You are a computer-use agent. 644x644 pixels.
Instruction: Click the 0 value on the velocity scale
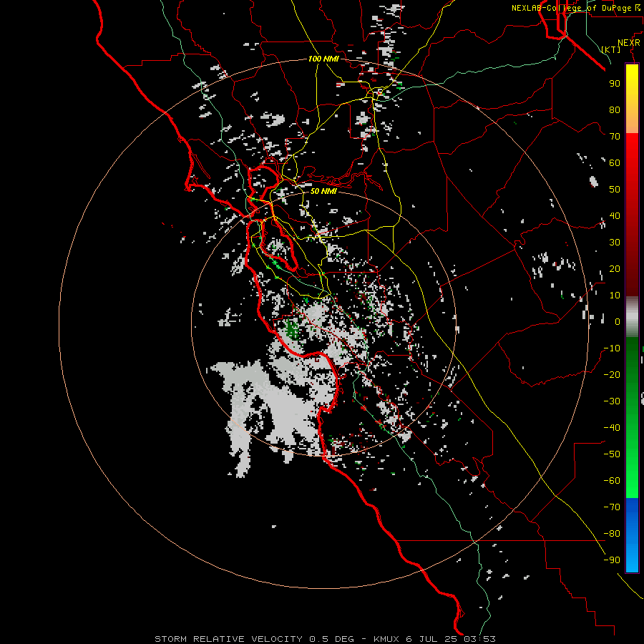pos(618,321)
